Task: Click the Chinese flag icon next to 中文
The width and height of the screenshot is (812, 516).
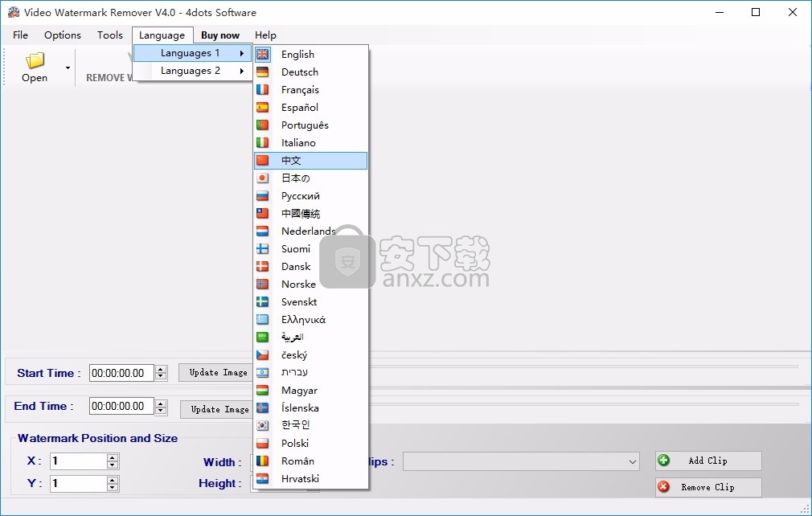Action: tap(263, 160)
